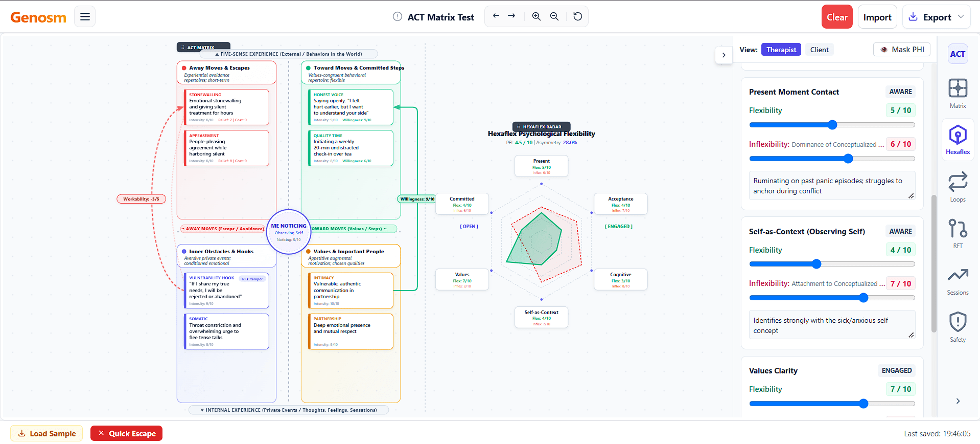This screenshot has width=980, height=444.
Task: Select the HONEST VOICE card
Action: [x=351, y=107]
